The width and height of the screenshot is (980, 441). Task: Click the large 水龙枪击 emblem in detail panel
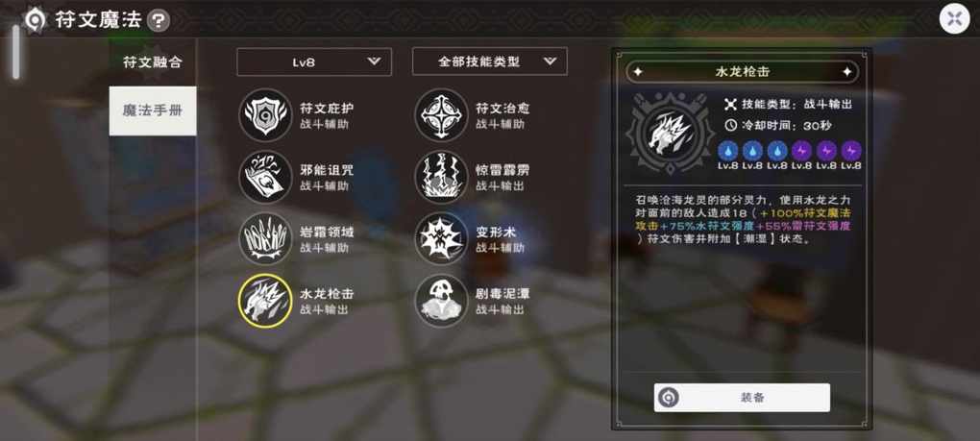(x=670, y=133)
